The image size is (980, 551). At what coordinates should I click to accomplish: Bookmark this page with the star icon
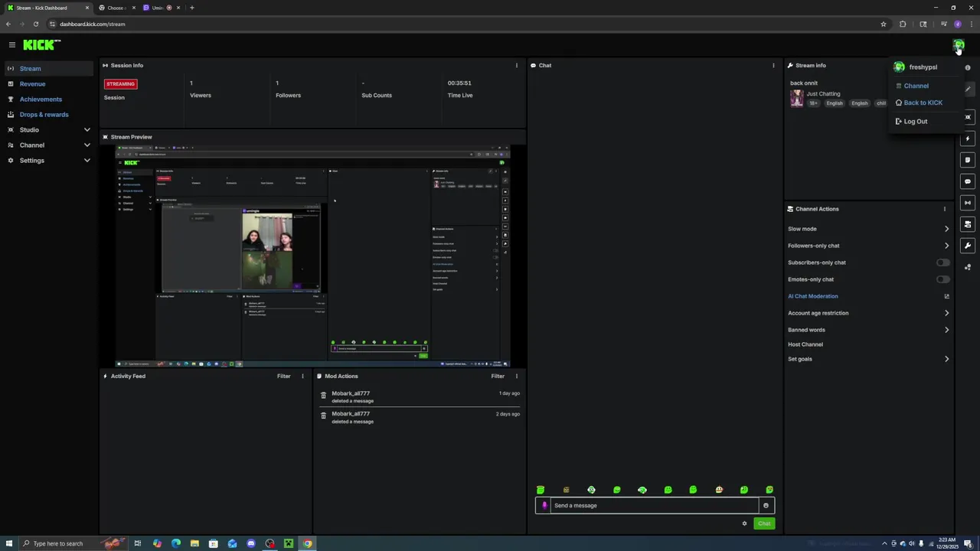point(884,24)
